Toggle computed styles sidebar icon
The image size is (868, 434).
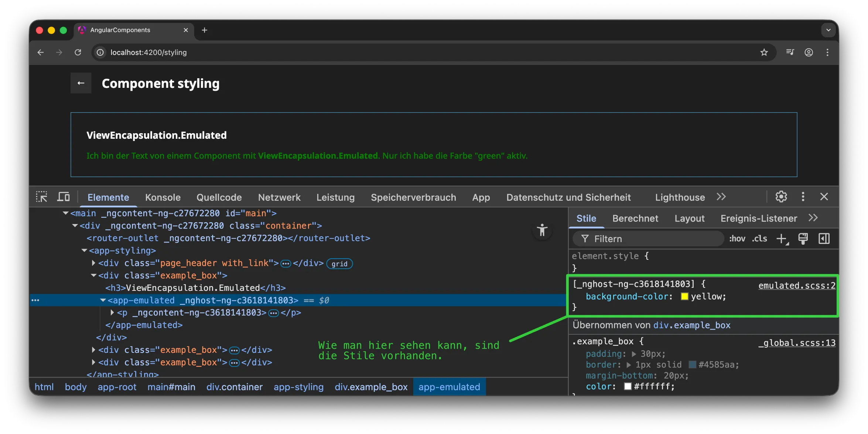point(824,239)
